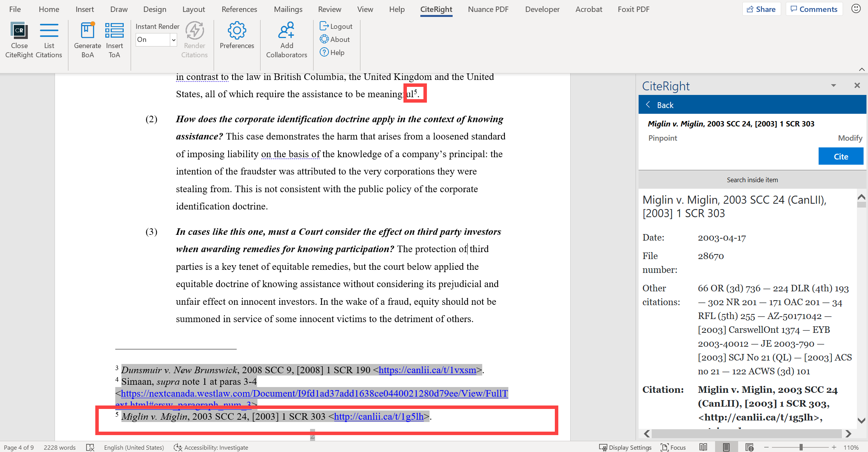
Task: Click the Insert ToA icon
Action: [115, 31]
